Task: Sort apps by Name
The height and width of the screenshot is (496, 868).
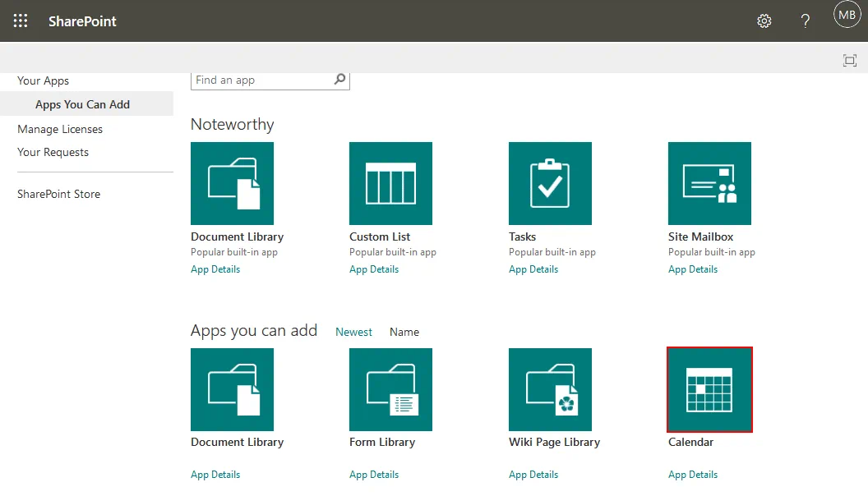Action: [x=404, y=332]
